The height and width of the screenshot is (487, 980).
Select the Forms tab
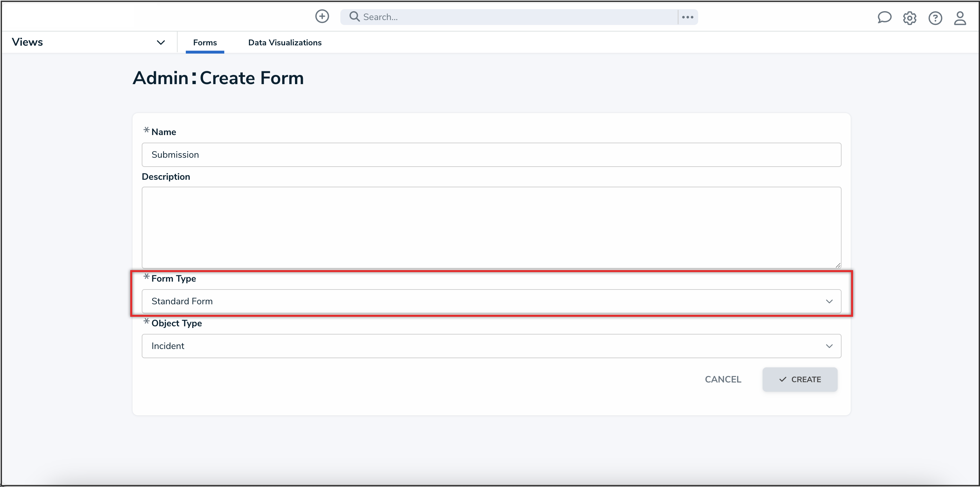pyautogui.click(x=205, y=42)
